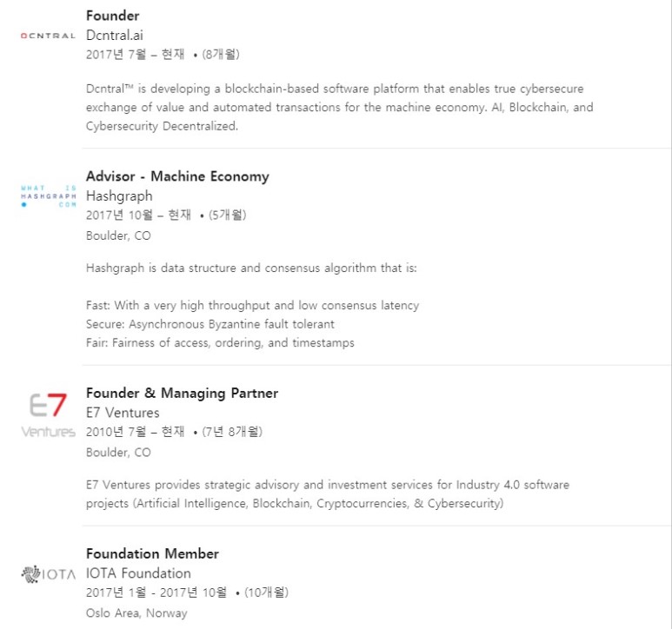Image resolution: width=672 pixels, height=629 pixels.
Task: Select the Advisor - Machine Economy title
Action: click(177, 176)
